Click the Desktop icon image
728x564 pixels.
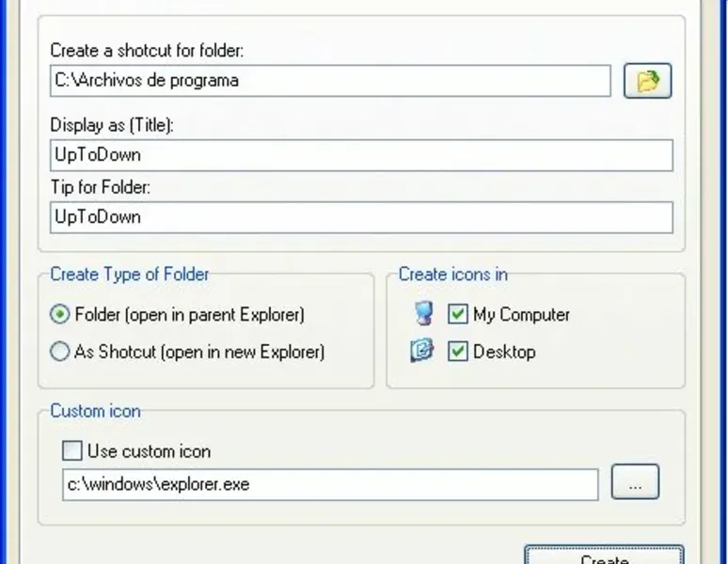[422, 351]
